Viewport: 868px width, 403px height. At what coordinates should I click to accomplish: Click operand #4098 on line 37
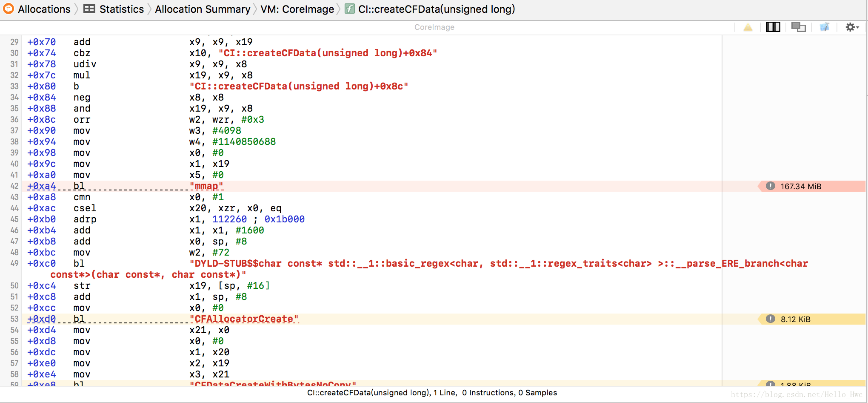[227, 131]
